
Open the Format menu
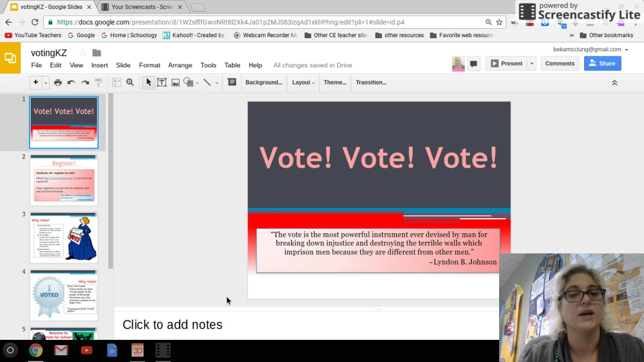(x=149, y=65)
